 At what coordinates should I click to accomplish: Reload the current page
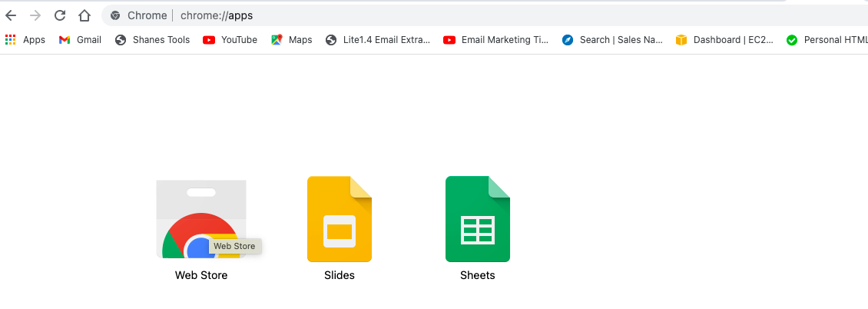[60, 15]
